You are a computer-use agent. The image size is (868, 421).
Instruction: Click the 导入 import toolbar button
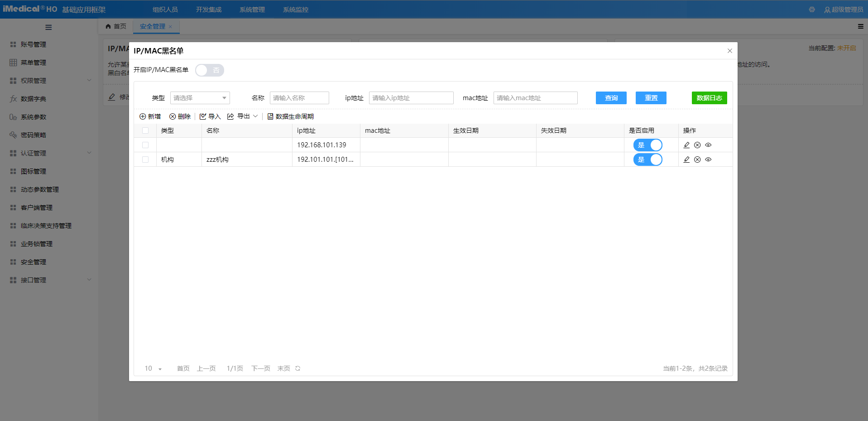[210, 116]
